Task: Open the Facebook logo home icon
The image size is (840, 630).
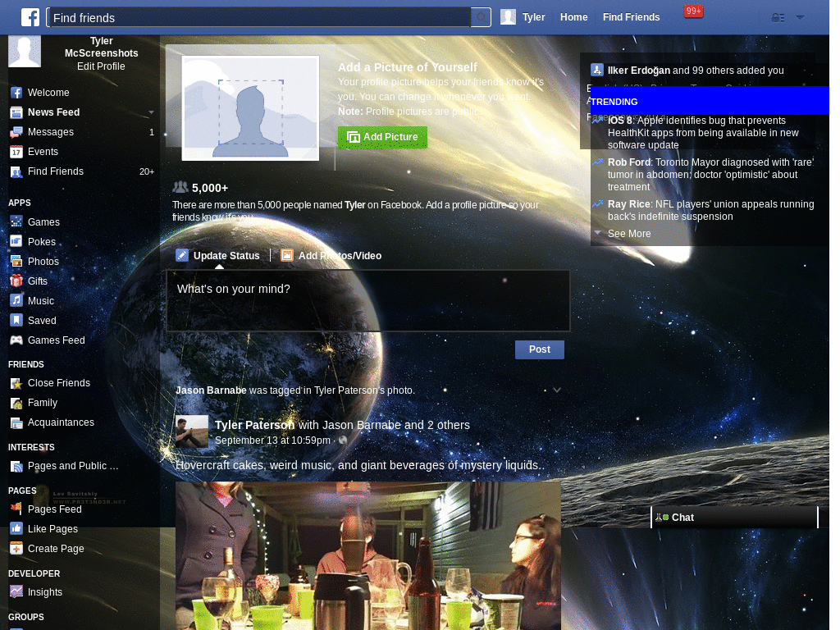Action: click(x=30, y=17)
